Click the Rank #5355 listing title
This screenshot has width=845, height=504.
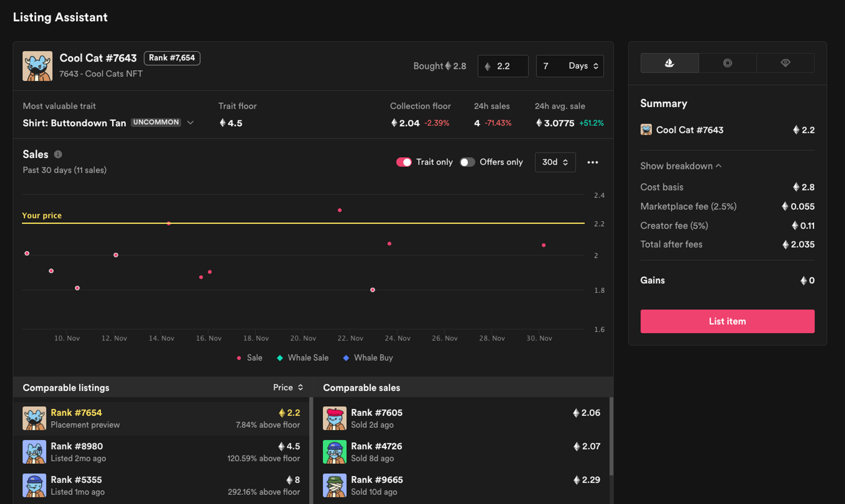pyautogui.click(x=76, y=480)
